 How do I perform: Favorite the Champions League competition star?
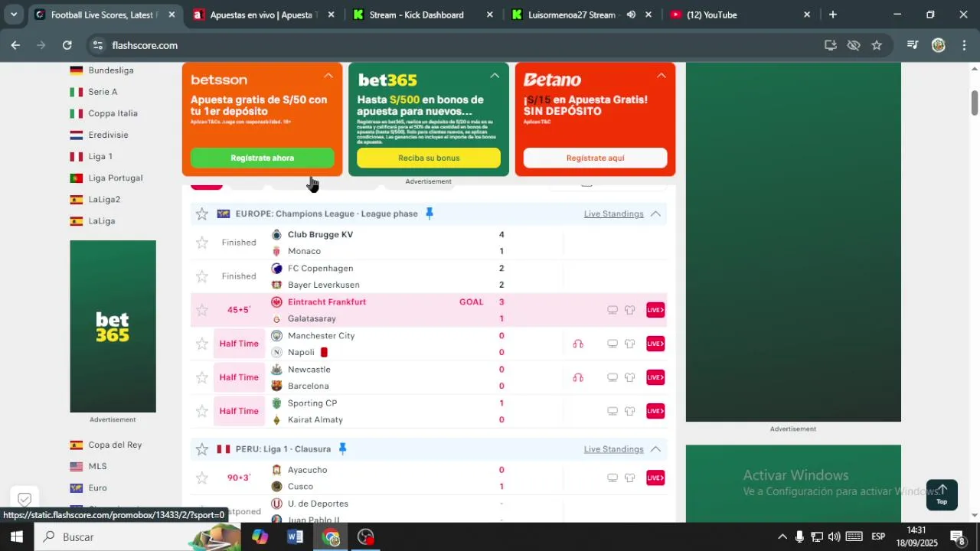[202, 214]
